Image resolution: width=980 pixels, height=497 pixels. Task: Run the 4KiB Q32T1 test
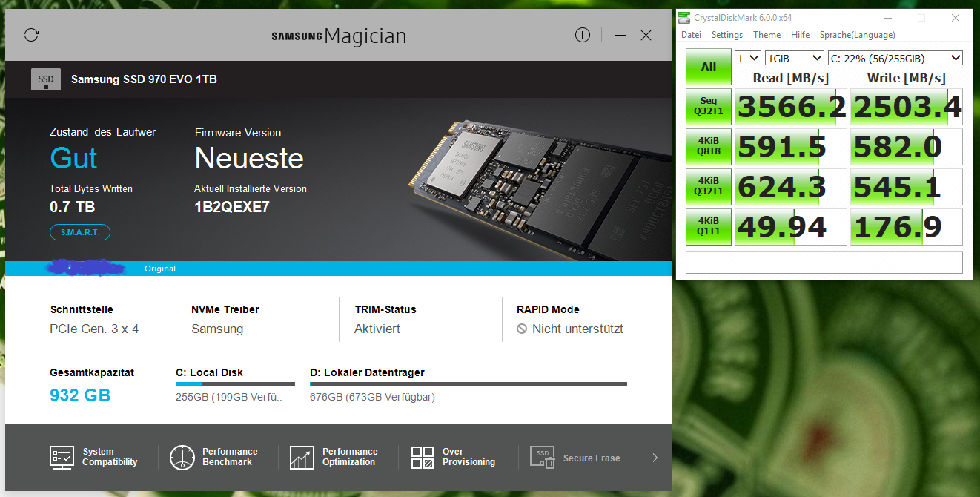(x=708, y=187)
